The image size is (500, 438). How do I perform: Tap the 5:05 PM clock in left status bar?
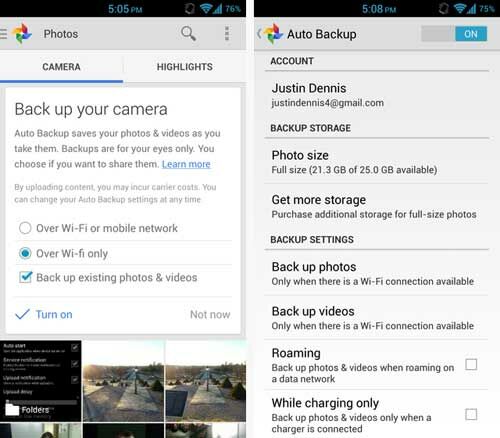[125, 9]
